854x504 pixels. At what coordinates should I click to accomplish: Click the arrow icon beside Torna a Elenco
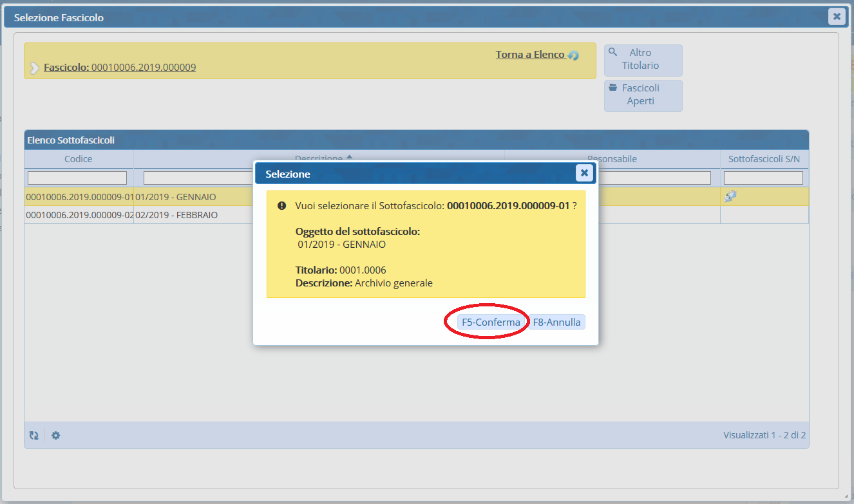point(573,55)
